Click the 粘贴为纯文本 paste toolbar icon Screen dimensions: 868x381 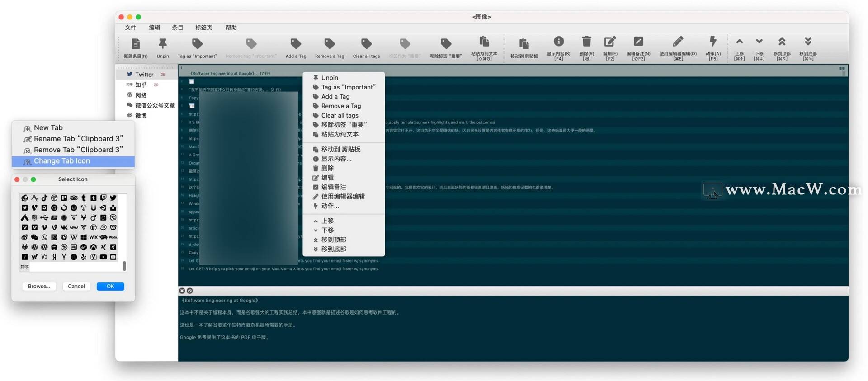pos(484,42)
